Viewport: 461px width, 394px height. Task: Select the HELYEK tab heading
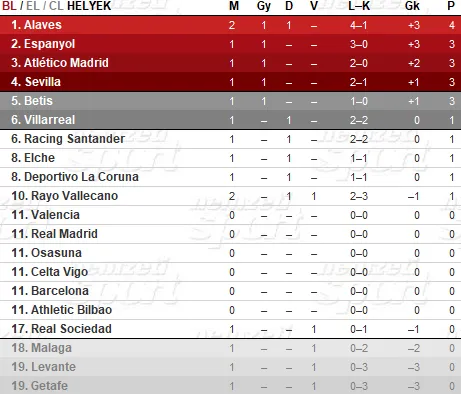pyautogui.click(x=89, y=6)
